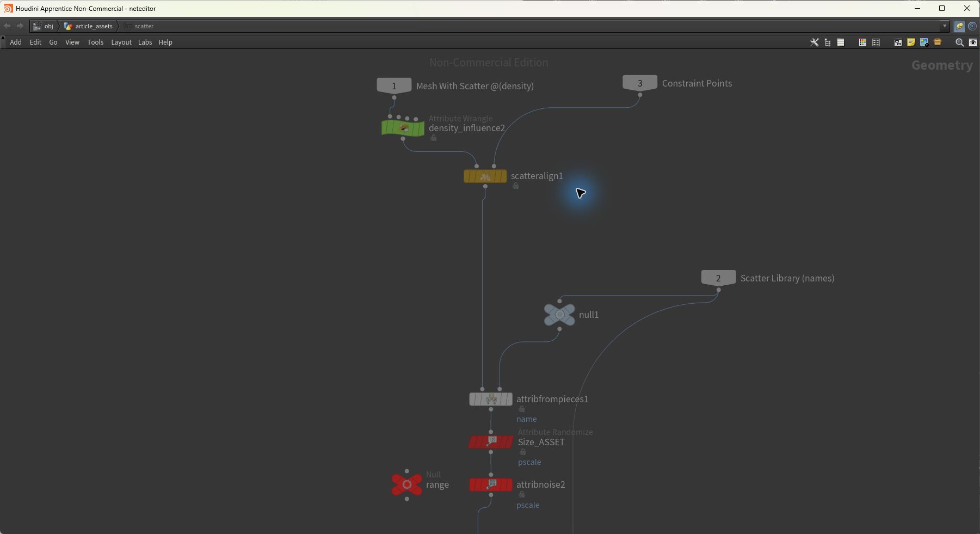Click the lock badge under density_influence2
This screenshot has height=534, width=980.
pos(434,138)
